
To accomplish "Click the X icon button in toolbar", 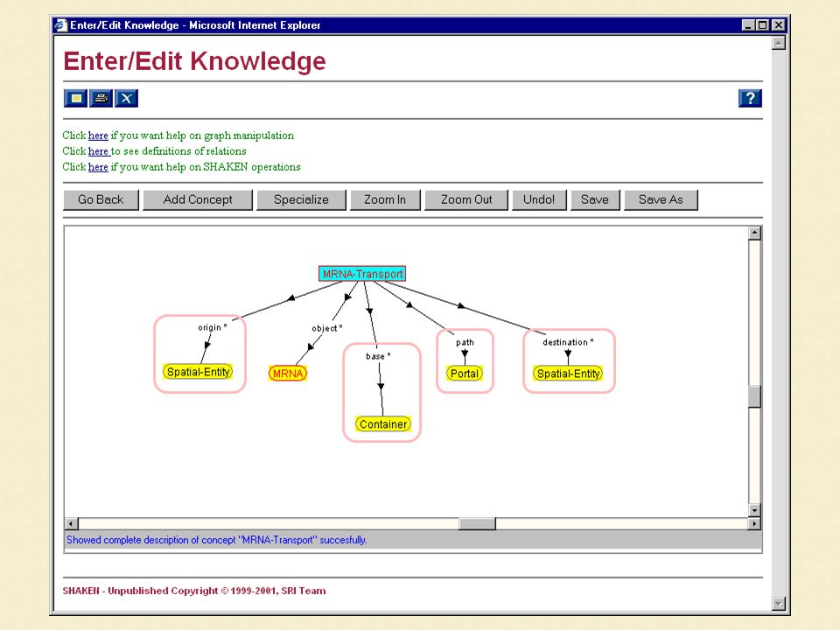I will tap(126, 99).
